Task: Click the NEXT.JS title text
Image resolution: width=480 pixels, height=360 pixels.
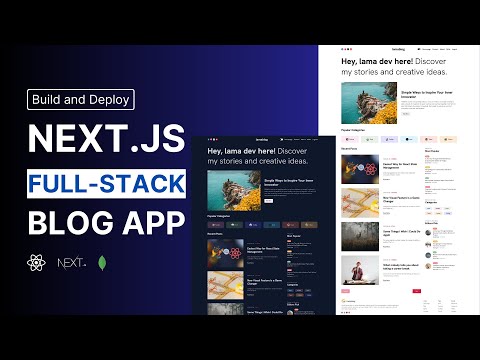Action: (x=106, y=138)
